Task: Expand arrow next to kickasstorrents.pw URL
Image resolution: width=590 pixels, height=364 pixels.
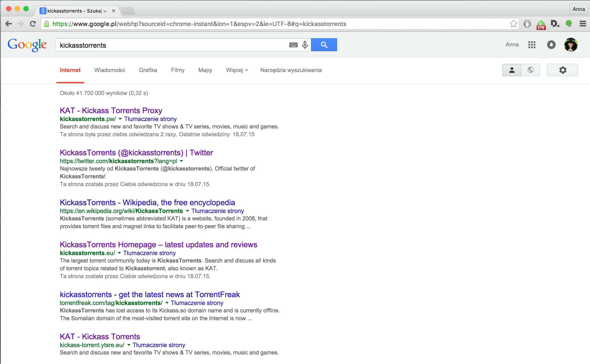Action: click(x=120, y=119)
